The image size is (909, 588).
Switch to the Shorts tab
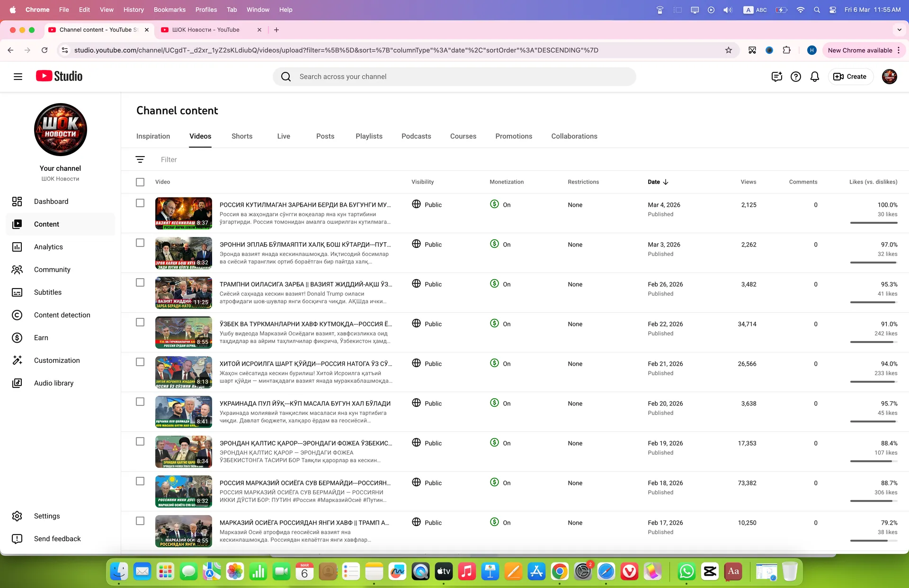[x=242, y=136]
